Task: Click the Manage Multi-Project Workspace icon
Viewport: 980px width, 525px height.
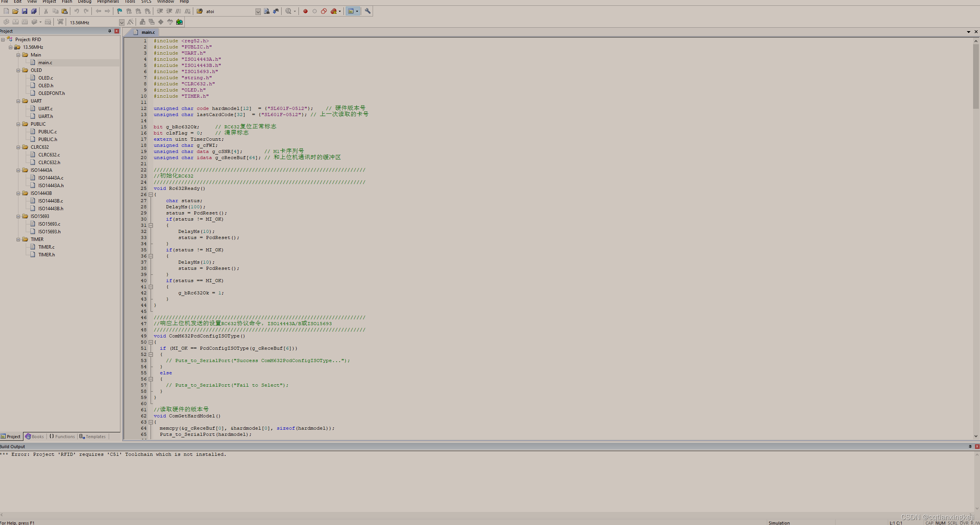Action: (152, 22)
